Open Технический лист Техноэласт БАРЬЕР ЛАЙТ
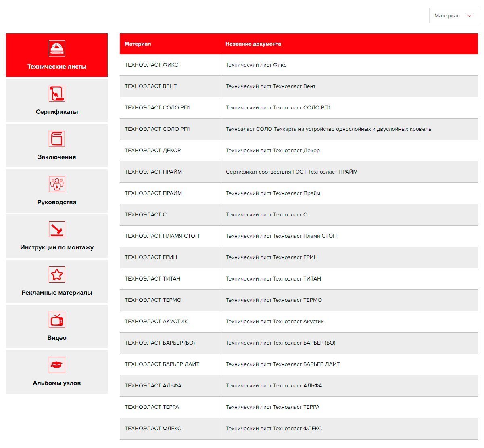This screenshot has width=484, height=448. click(283, 364)
